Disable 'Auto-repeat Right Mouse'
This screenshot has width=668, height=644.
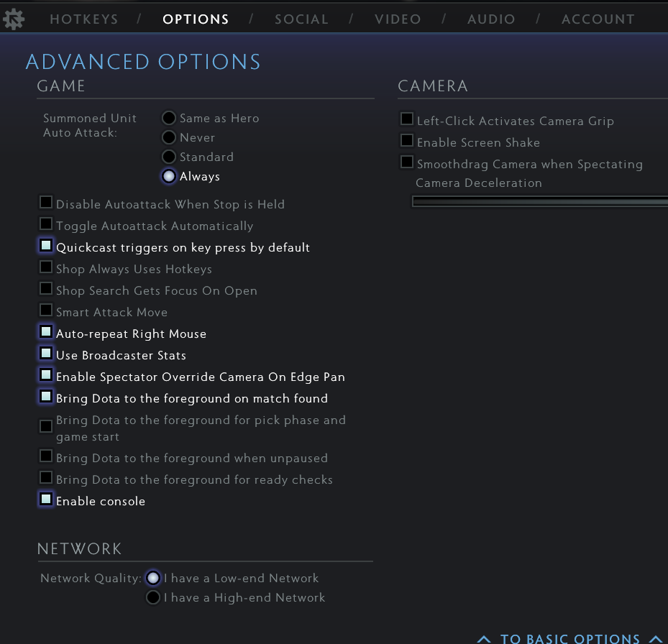46,331
